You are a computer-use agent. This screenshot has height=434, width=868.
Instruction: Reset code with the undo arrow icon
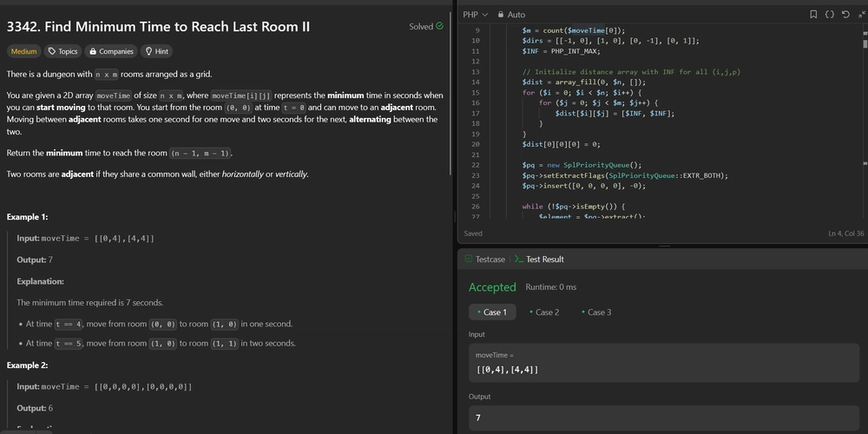pos(845,15)
